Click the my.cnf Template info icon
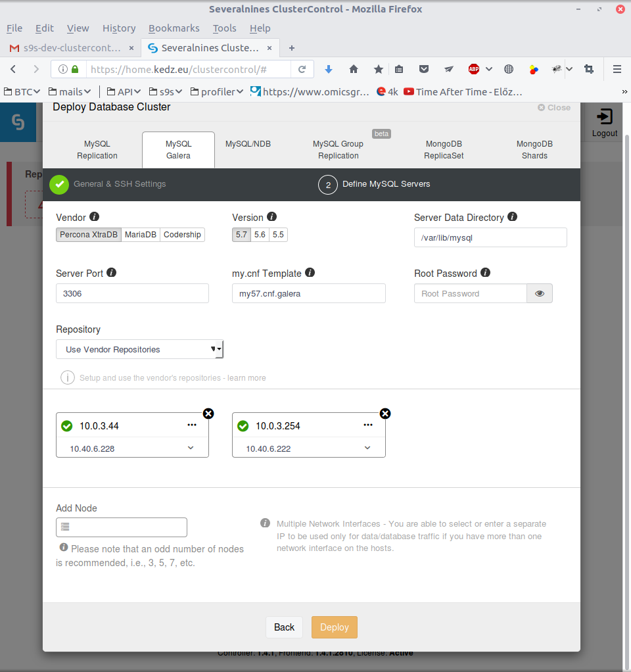The width and height of the screenshot is (631, 672). point(310,273)
